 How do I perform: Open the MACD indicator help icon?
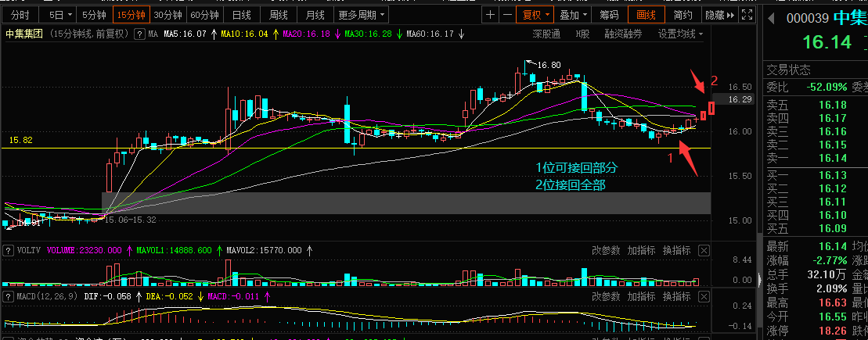pyautogui.click(x=9, y=296)
